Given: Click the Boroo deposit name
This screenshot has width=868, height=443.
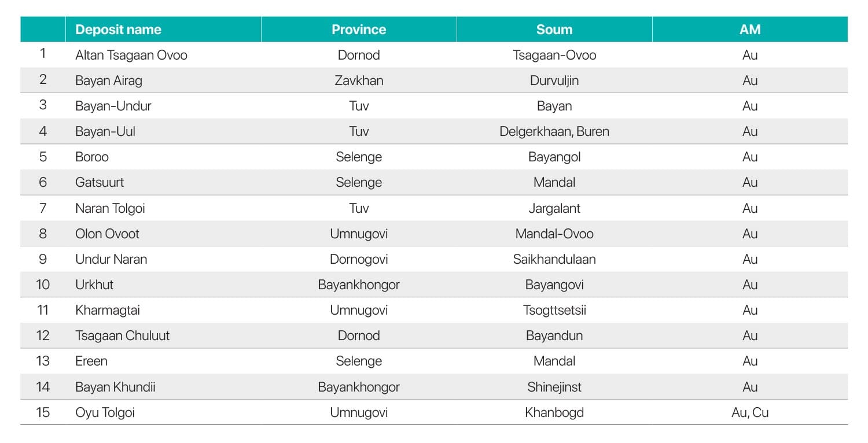Looking at the screenshot, I should click(x=92, y=157).
